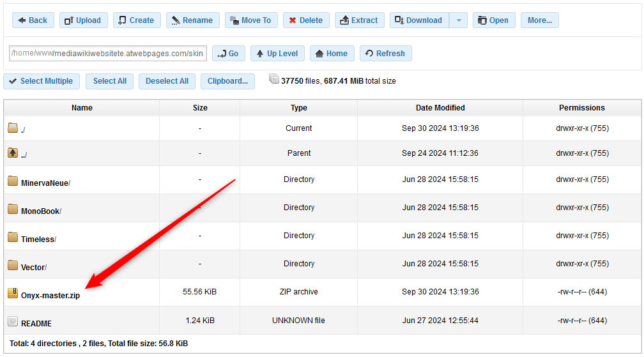The width and height of the screenshot is (644, 357).
Task: Click the MinervaNeue folder icon
Action: pyautogui.click(x=13, y=181)
